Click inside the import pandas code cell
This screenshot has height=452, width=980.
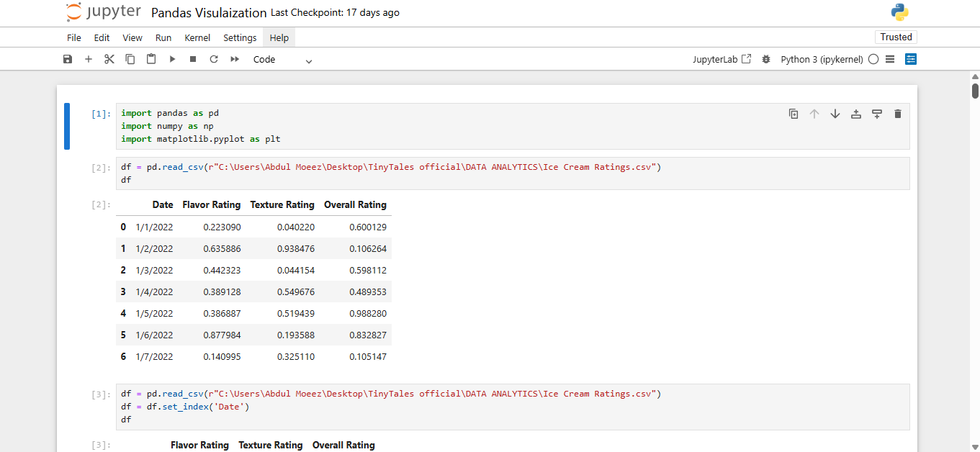click(513, 126)
